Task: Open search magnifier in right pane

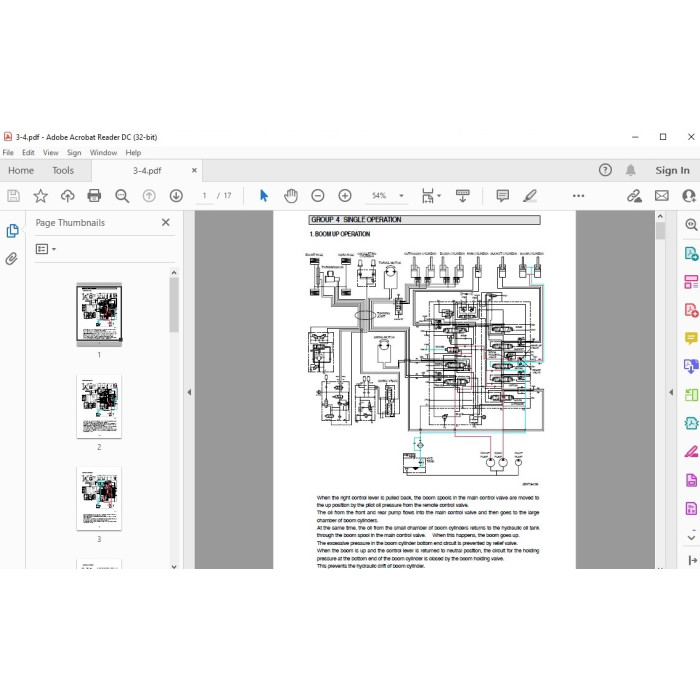Action: (x=691, y=225)
